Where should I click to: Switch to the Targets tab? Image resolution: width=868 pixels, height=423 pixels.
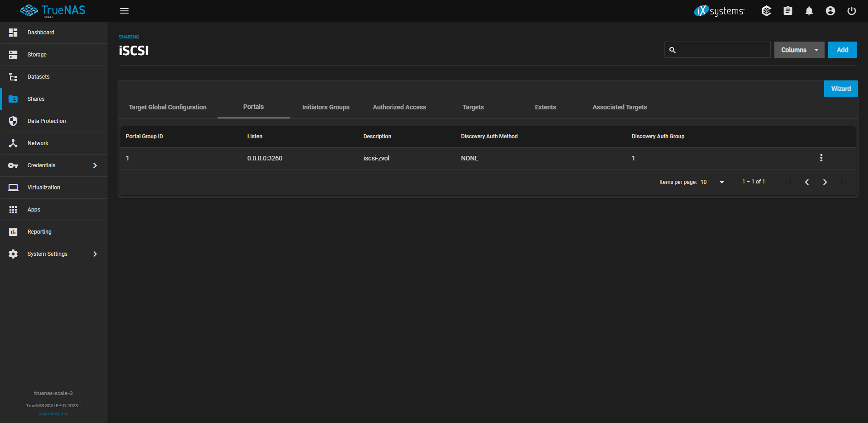pos(473,107)
